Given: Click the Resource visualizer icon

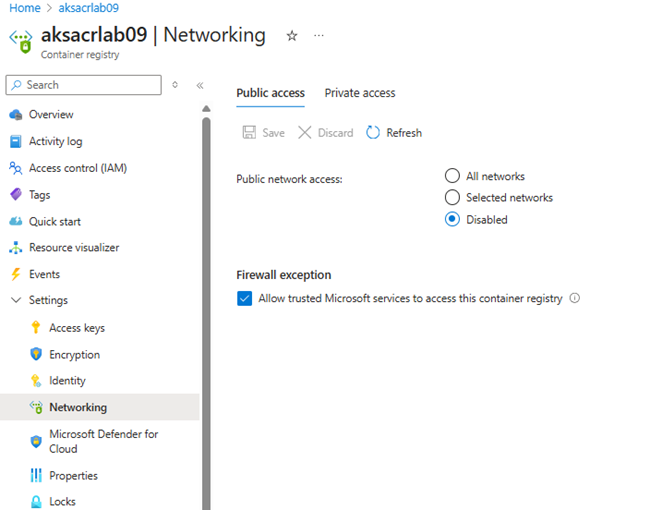Looking at the screenshot, I should tap(16, 248).
